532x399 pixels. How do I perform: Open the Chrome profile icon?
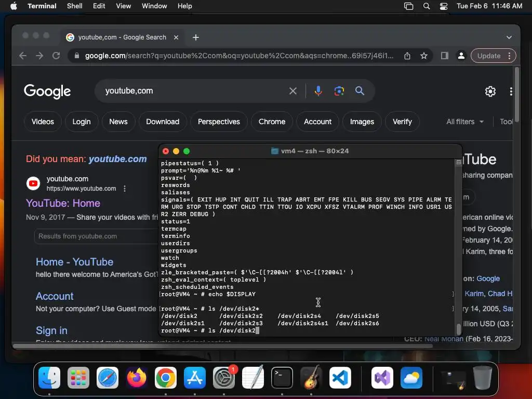point(461,56)
